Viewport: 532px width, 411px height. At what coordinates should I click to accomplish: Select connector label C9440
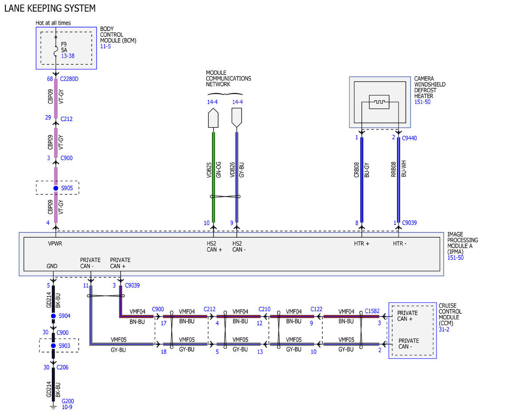409,138
